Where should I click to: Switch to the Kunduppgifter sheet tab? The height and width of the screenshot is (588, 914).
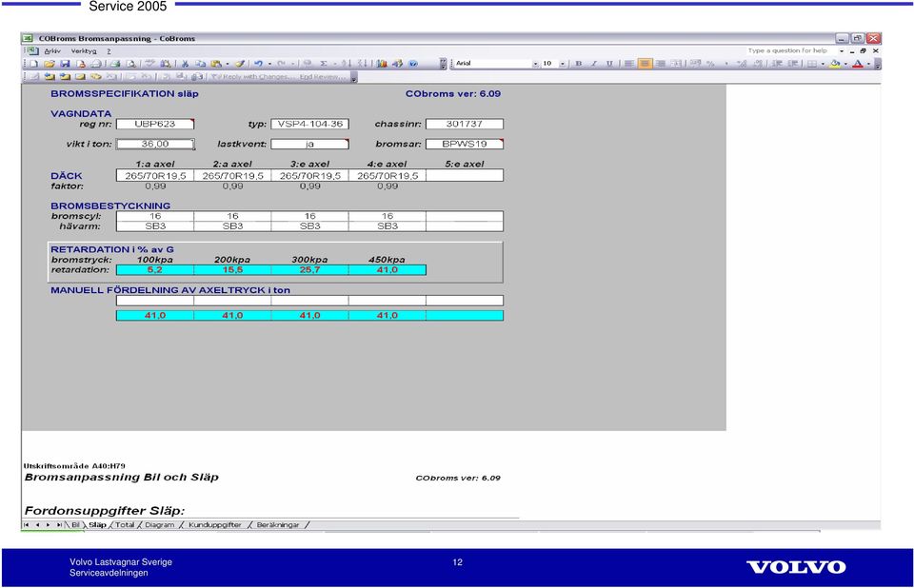(214, 525)
